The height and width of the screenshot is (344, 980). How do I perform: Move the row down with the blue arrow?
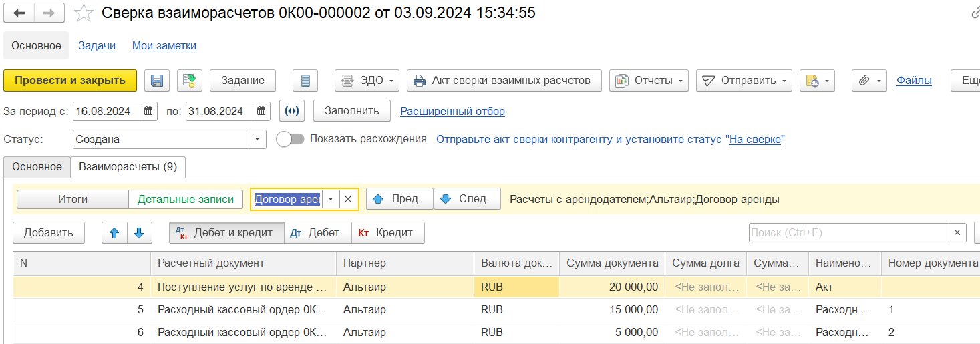point(139,233)
